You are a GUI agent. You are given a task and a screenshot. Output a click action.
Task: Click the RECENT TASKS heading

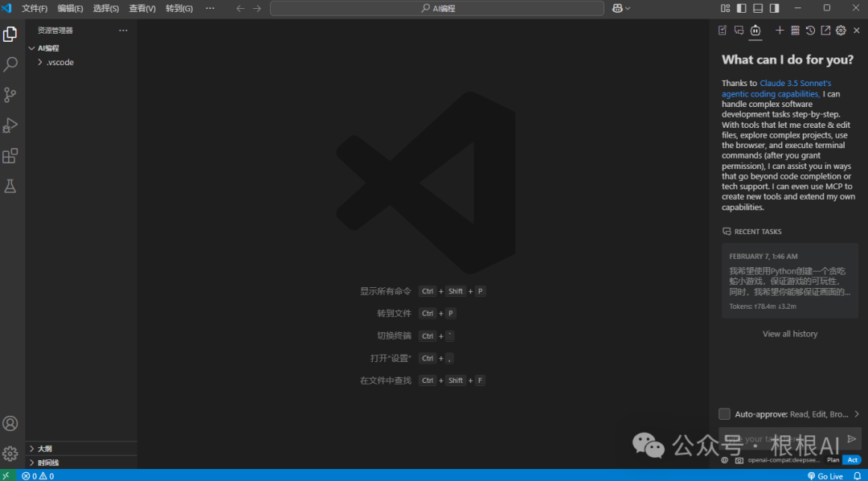tap(758, 232)
